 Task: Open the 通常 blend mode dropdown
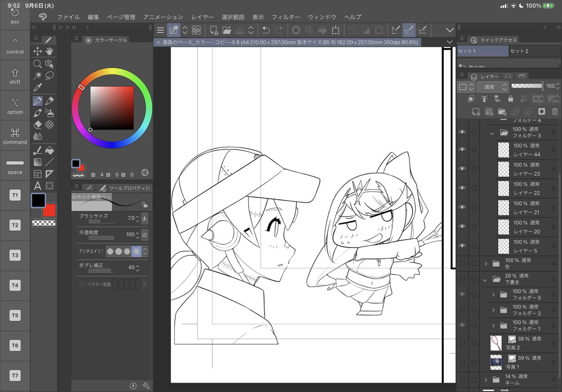click(x=493, y=87)
